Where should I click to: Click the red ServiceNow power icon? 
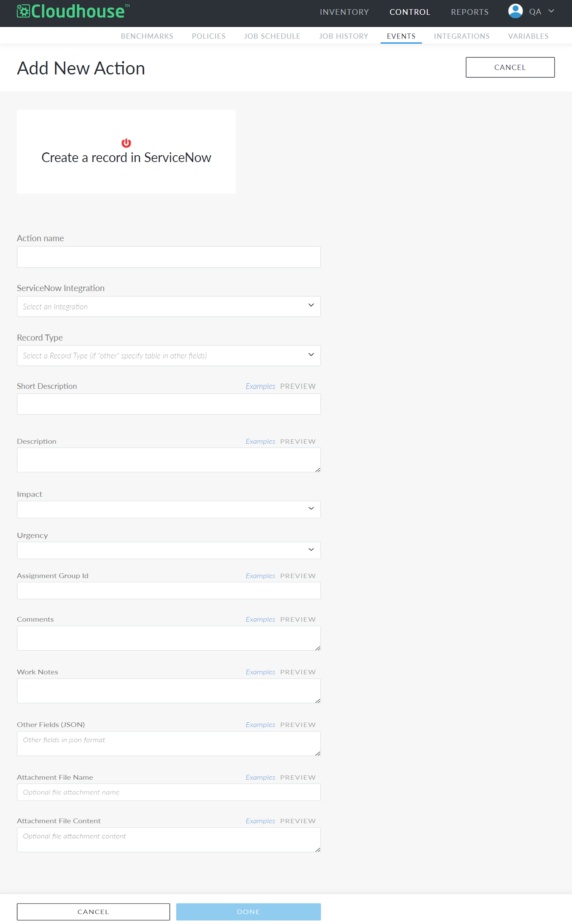coord(126,143)
